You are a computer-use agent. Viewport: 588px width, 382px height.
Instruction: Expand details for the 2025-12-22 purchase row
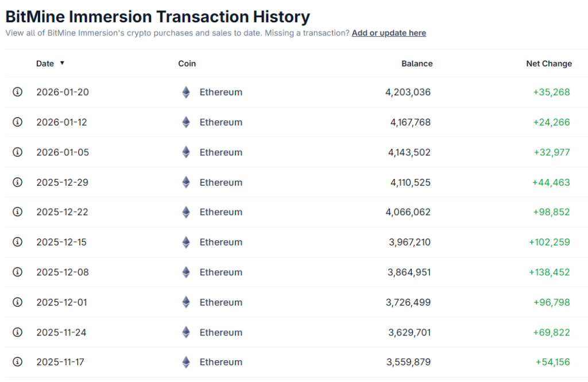[x=17, y=212]
